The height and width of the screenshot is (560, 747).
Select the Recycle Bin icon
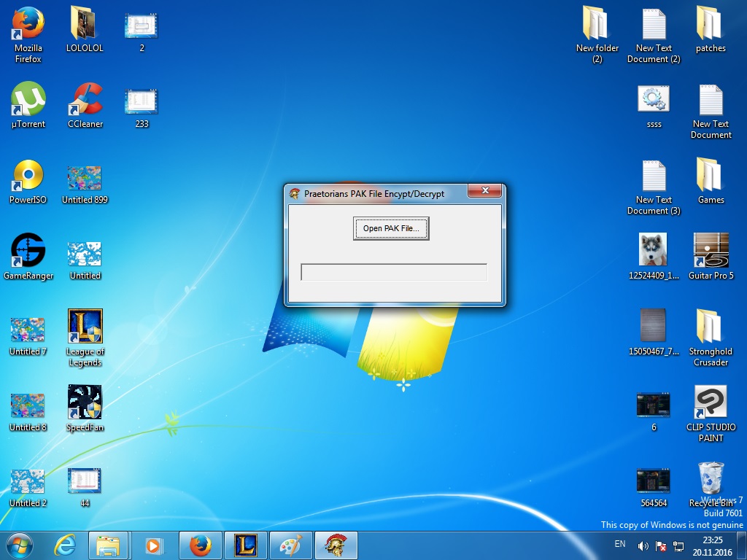tap(711, 484)
